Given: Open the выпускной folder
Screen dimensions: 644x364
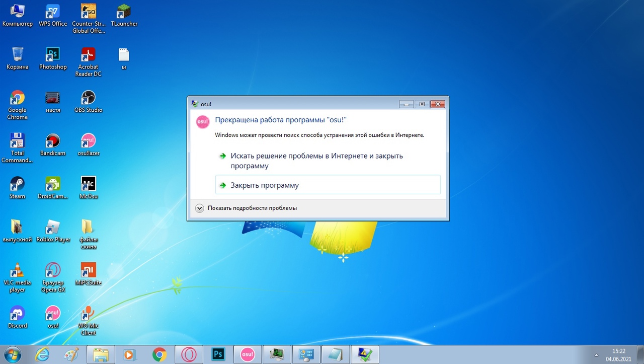Looking at the screenshot, I should point(17,231).
